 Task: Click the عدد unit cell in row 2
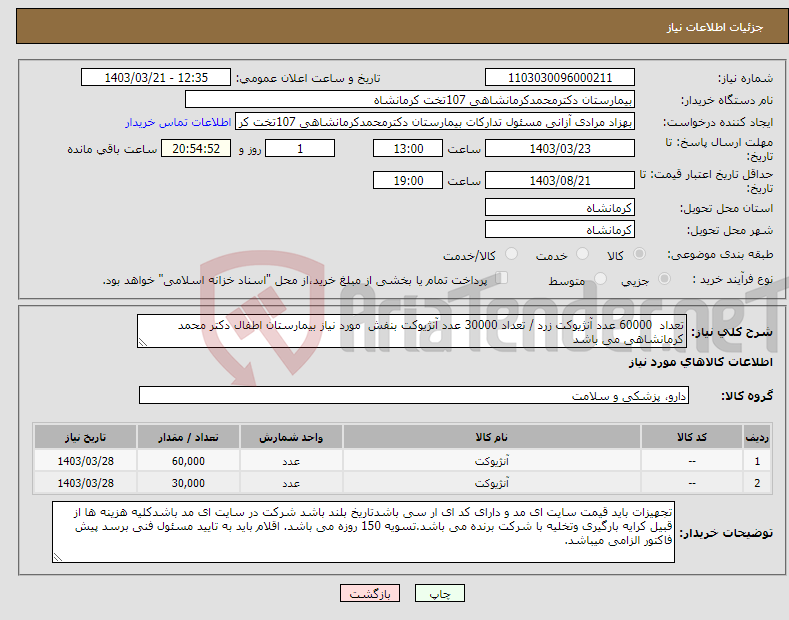(x=291, y=483)
